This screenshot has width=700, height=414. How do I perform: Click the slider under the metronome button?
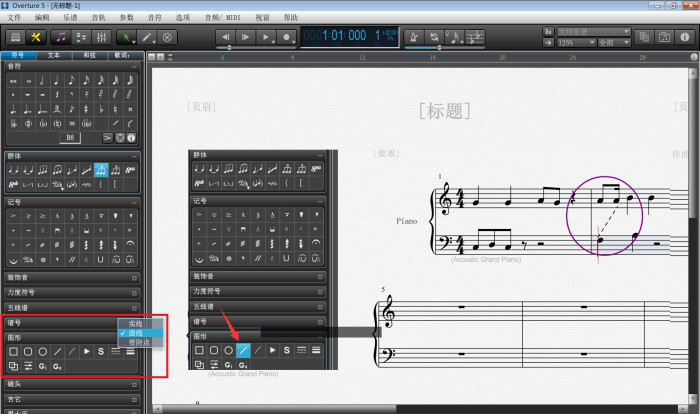click(x=445, y=47)
